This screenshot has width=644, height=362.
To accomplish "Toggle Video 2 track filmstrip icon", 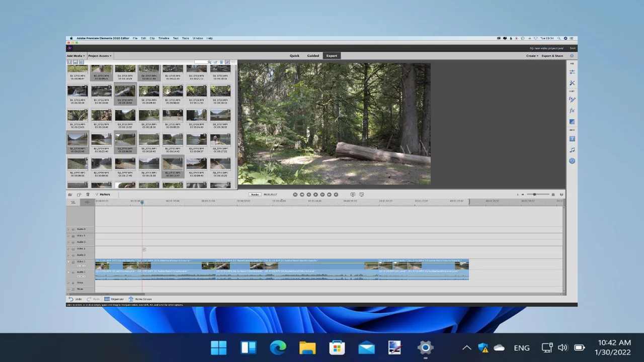I will (73, 249).
